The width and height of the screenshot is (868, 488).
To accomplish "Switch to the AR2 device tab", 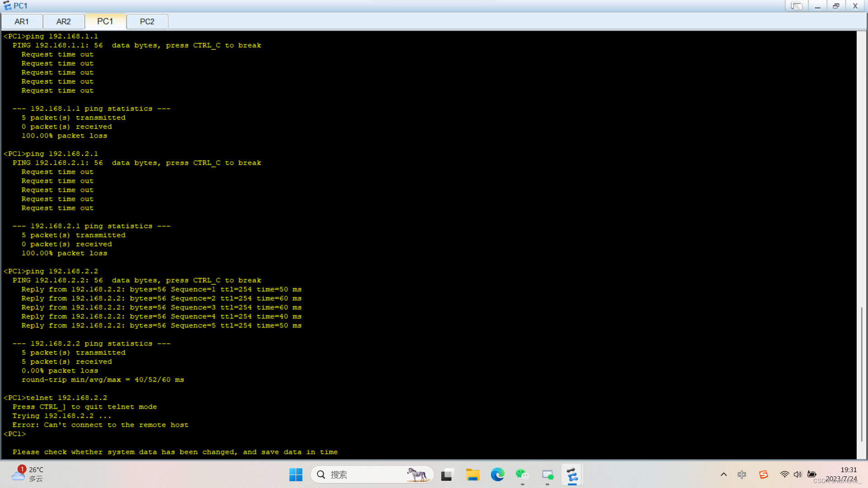I will pyautogui.click(x=63, y=22).
